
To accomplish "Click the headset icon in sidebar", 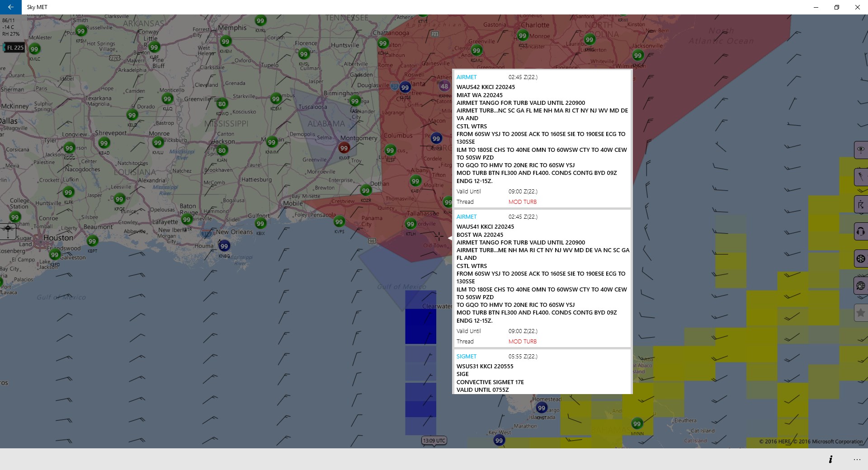I will [861, 232].
